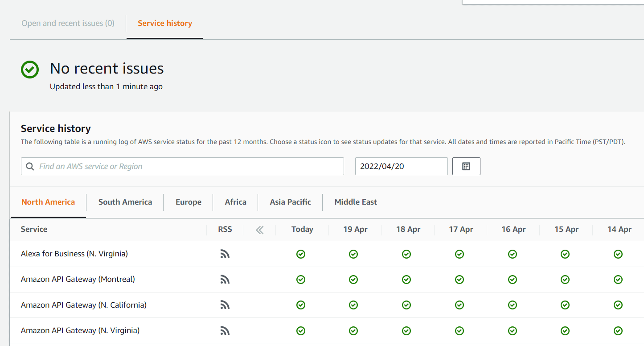Click Alexa for Business status icon under Today
This screenshot has width=644, height=346.
click(x=301, y=254)
